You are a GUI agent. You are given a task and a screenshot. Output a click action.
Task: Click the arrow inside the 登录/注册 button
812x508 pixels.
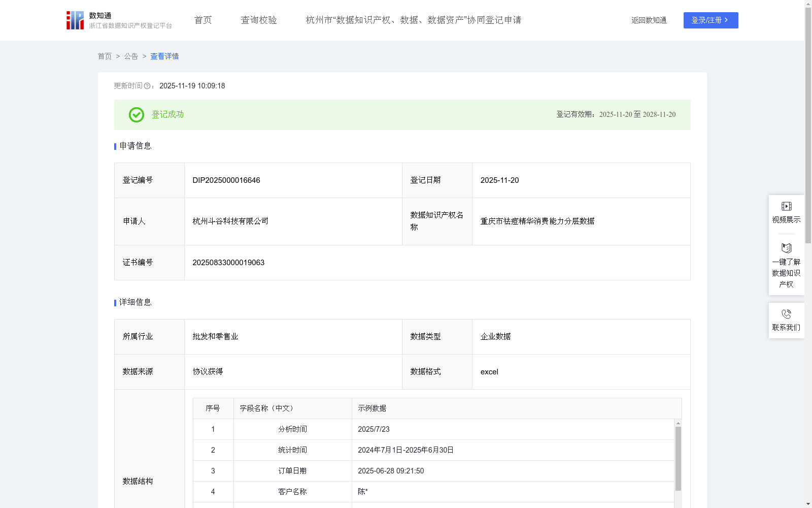pos(727,20)
